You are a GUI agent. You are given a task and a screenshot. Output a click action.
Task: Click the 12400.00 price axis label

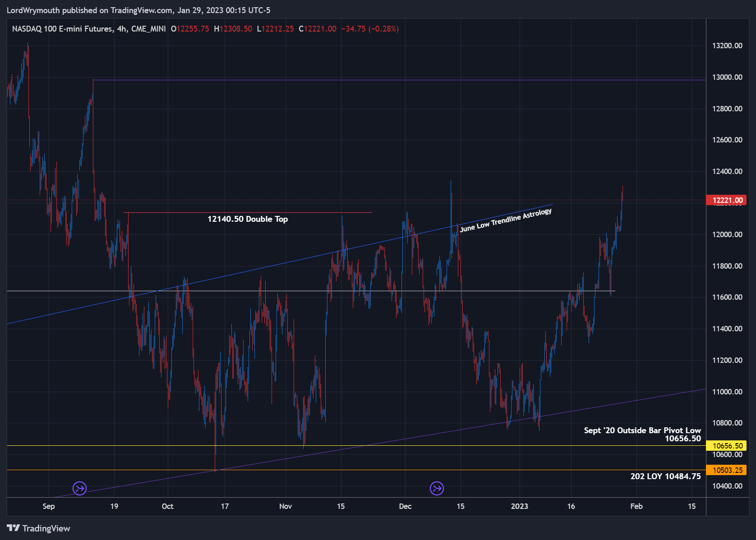coord(727,171)
